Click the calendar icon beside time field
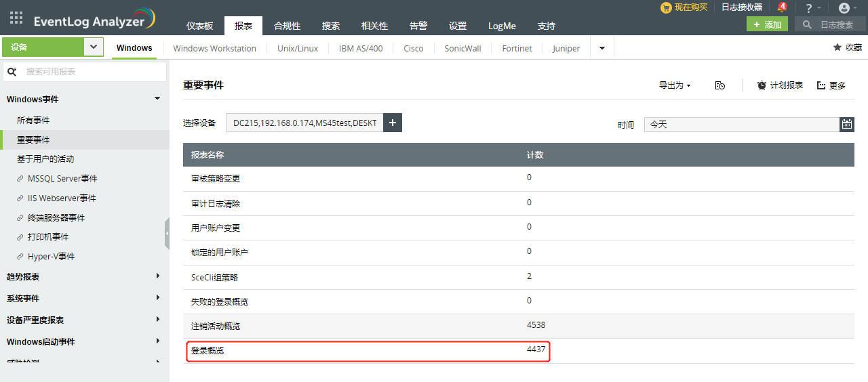 [846, 124]
